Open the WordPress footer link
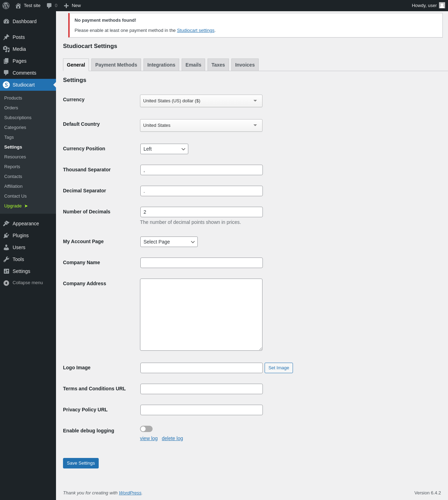Viewport: 448px width, 500px height. click(x=130, y=493)
